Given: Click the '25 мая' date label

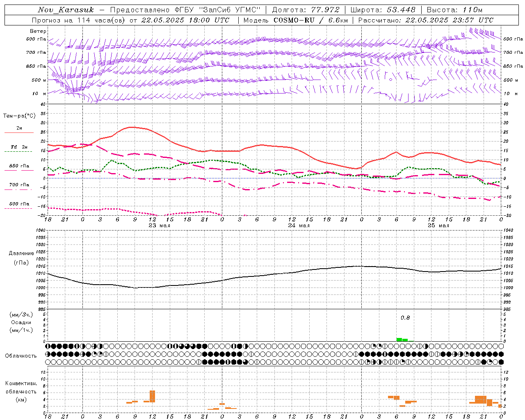Looking at the screenshot, I should pyautogui.click(x=438, y=226).
